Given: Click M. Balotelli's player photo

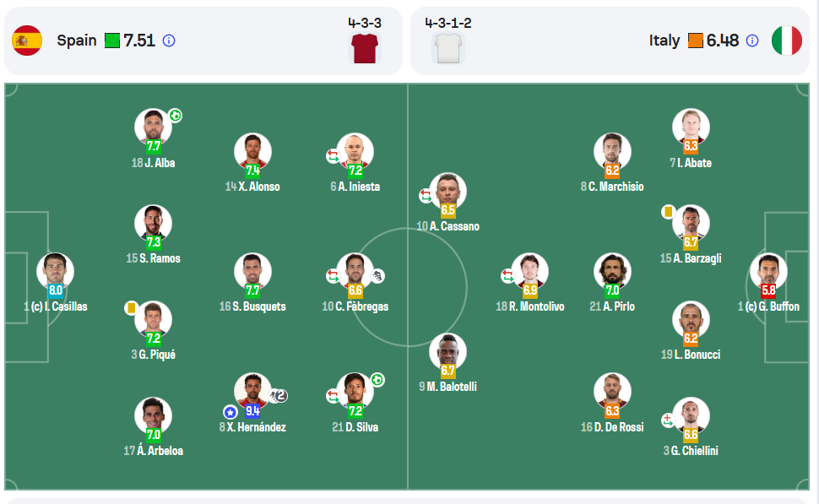Looking at the screenshot, I should tap(447, 350).
